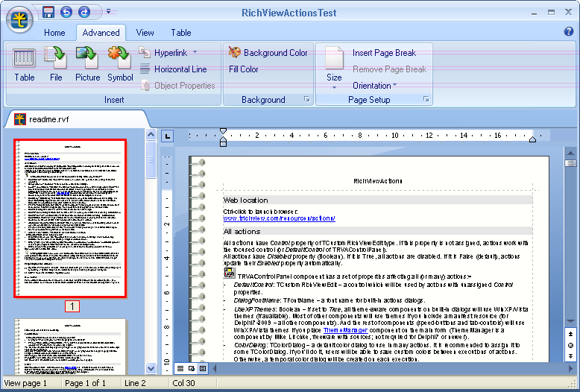Switch to the first view mode button
This screenshot has width=580, height=392.
(180, 368)
